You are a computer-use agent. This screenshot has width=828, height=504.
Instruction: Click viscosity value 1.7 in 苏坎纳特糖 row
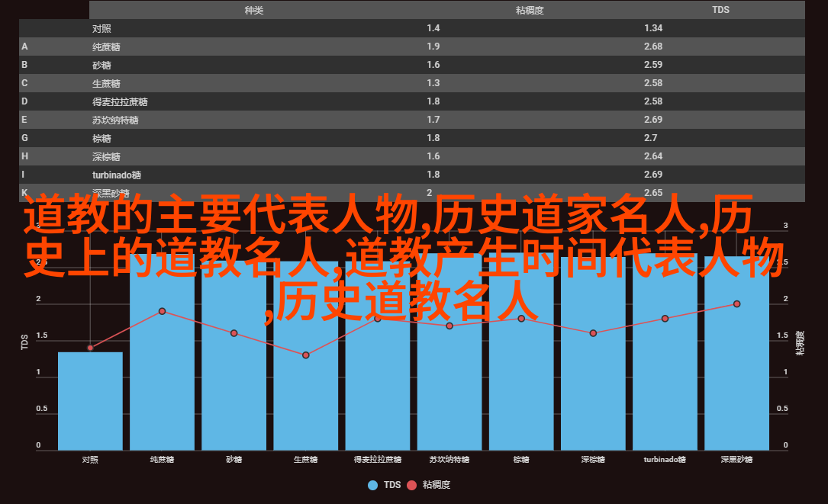click(433, 120)
